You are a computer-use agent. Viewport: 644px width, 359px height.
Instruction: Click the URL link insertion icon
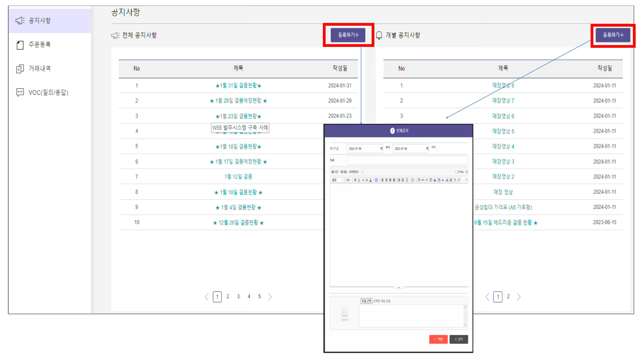point(423,179)
